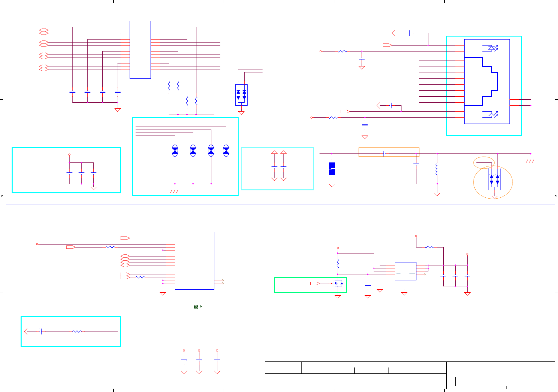Select the large IC block above the 板上 label

(194, 261)
